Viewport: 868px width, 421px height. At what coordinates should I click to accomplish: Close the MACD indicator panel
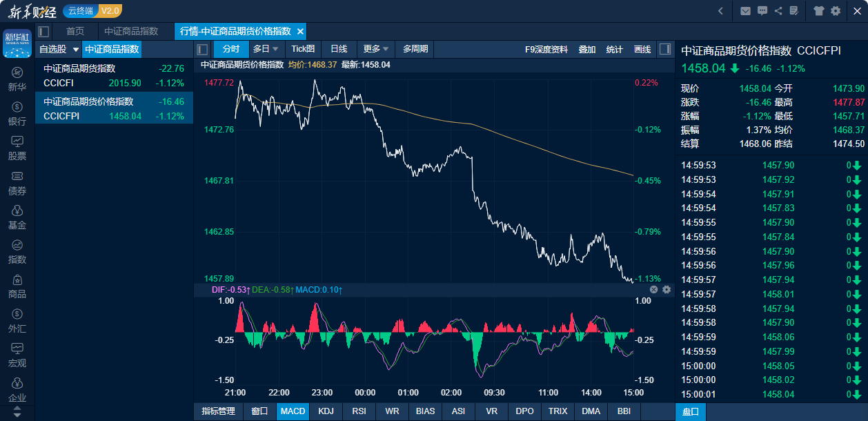tap(653, 290)
